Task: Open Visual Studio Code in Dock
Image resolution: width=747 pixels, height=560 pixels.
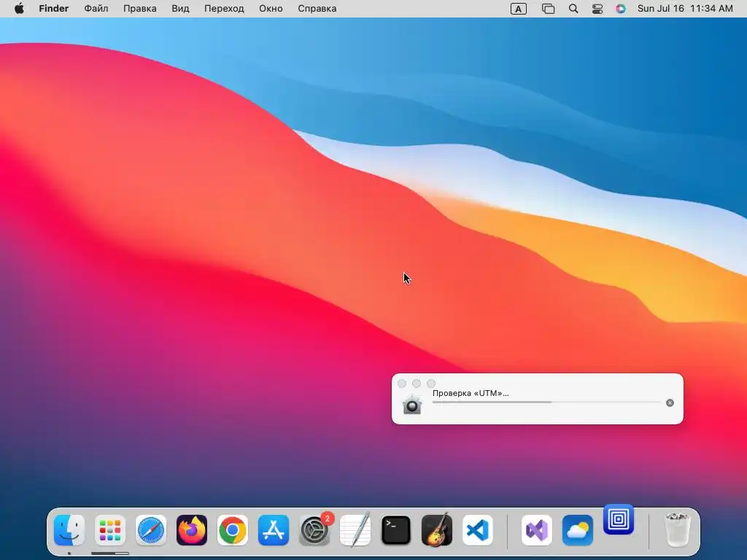Action: coord(478,530)
